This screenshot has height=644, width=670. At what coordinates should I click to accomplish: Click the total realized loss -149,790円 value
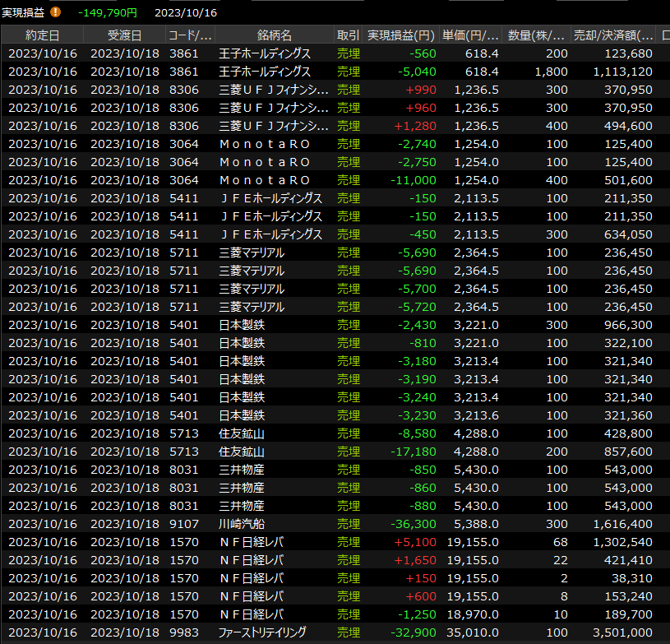coord(107,12)
